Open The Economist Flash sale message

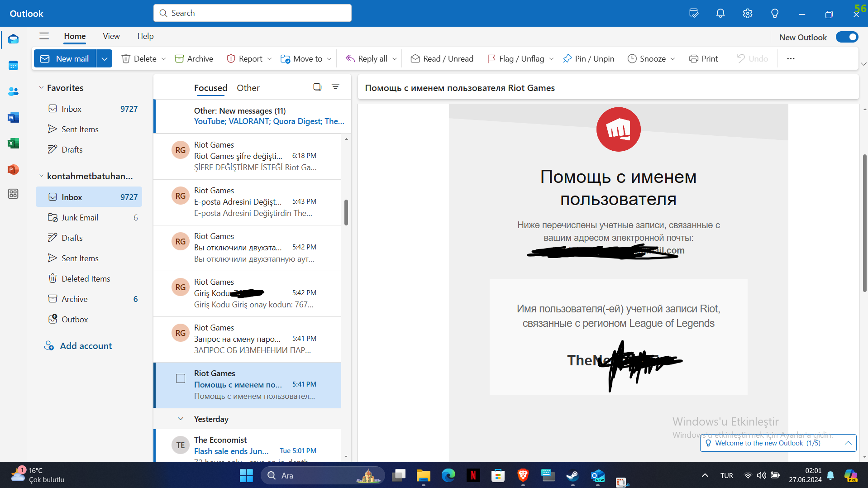(x=248, y=446)
